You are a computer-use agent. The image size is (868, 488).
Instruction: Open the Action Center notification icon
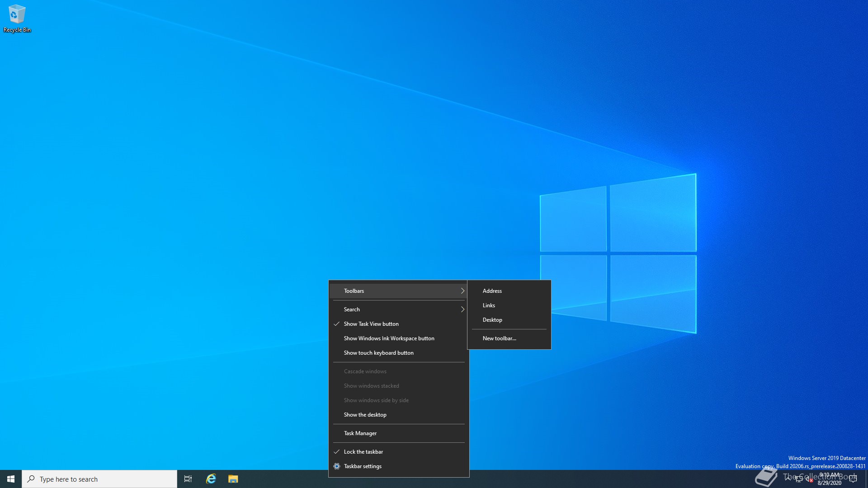click(853, 479)
